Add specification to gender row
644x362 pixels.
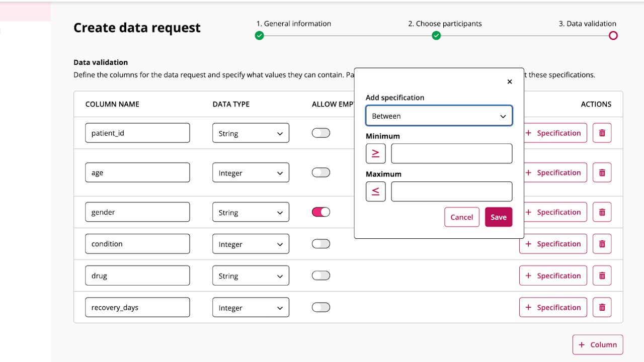click(555, 212)
